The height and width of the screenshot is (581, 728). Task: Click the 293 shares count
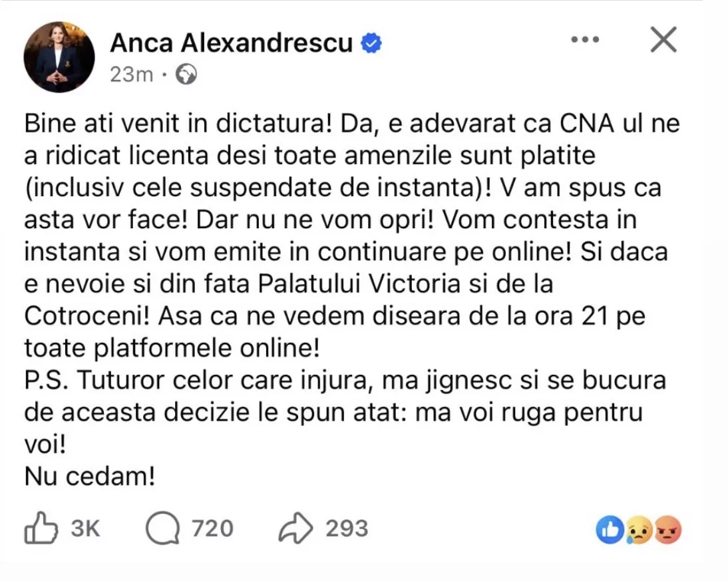(x=347, y=529)
